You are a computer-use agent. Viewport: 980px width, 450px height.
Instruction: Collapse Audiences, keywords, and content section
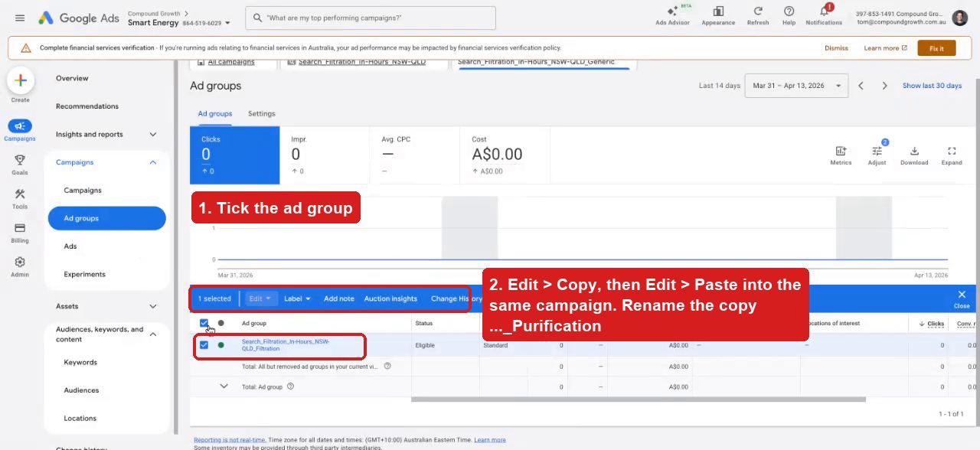point(152,334)
